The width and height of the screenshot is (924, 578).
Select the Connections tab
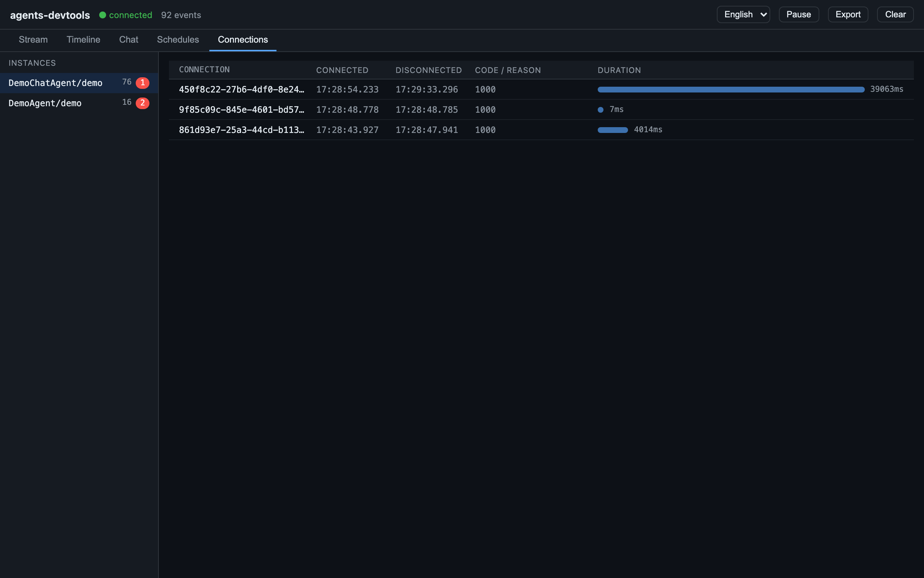243,40
